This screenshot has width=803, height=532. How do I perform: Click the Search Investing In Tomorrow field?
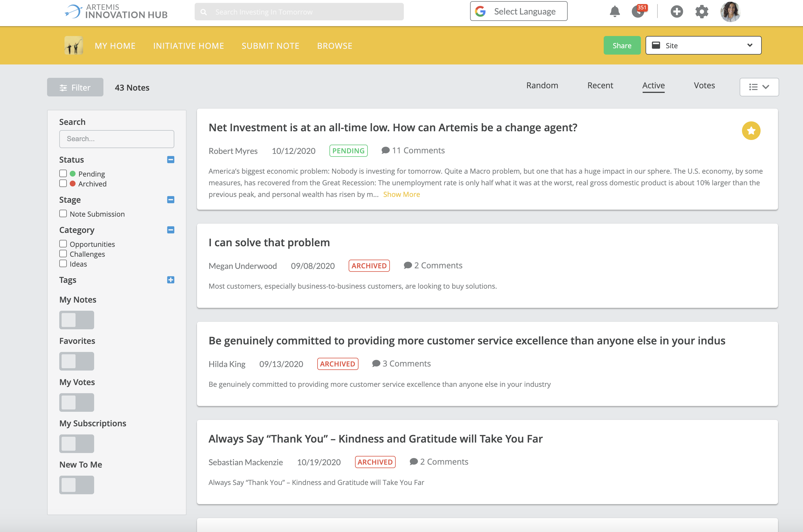(299, 12)
